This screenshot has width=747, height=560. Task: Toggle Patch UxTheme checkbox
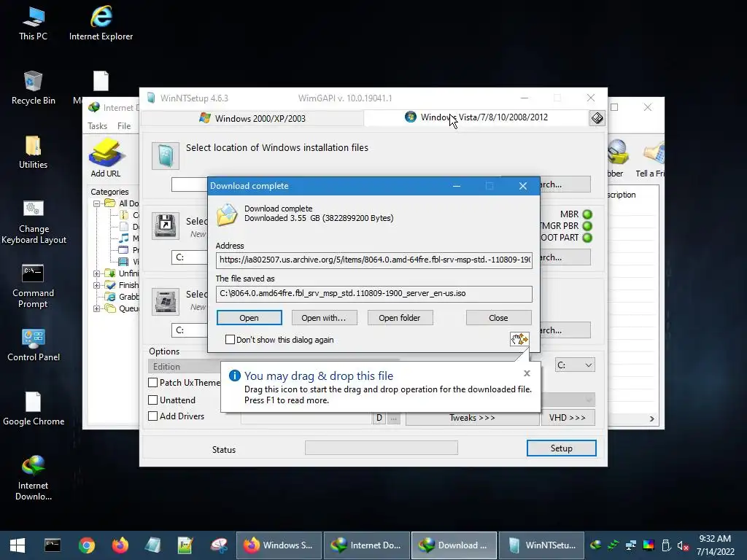point(153,382)
